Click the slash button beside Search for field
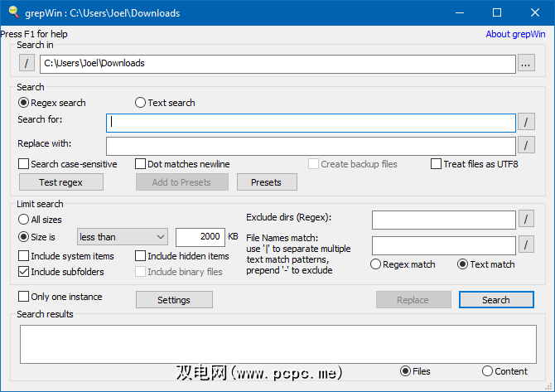Image resolution: width=555 pixels, height=392 pixels. pos(526,122)
